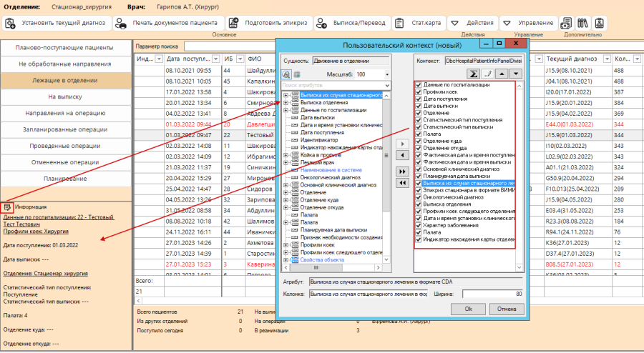This screenshot has height=353, width=644.
Task: Open the Планово-поступающие пациенты section
Action: pos(64,48)
